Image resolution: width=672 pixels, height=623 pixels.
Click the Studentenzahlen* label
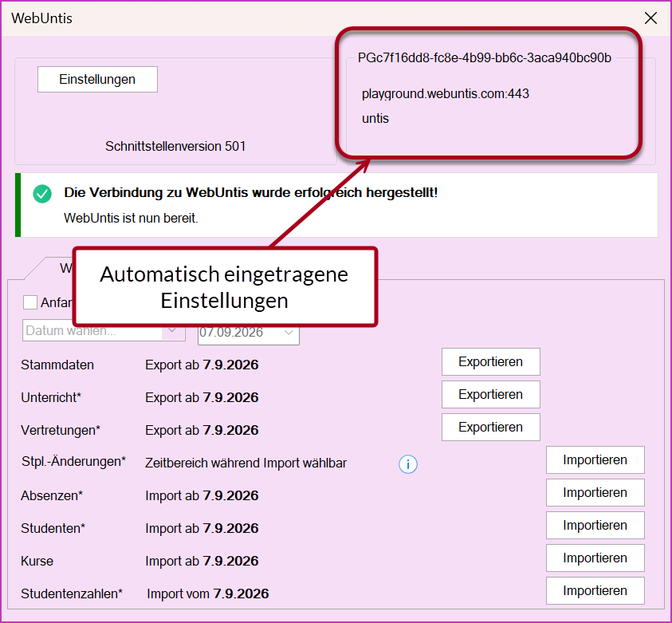(72, 593)
